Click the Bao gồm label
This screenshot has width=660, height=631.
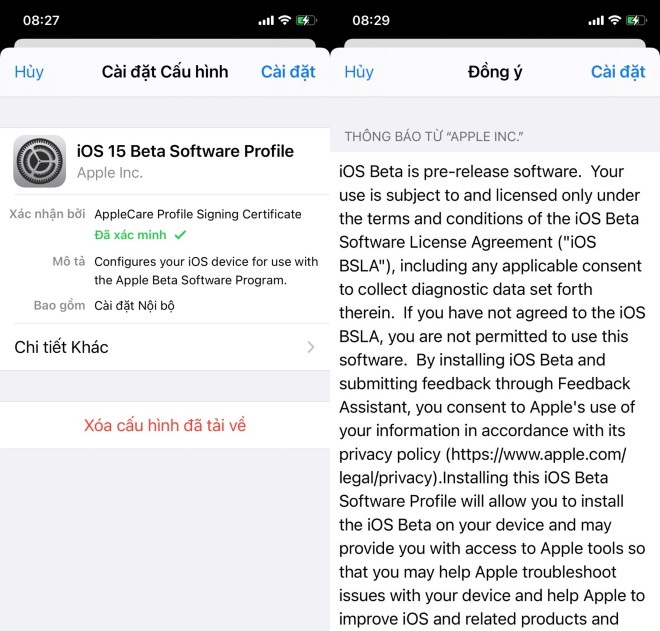click(x=59, y=305)
